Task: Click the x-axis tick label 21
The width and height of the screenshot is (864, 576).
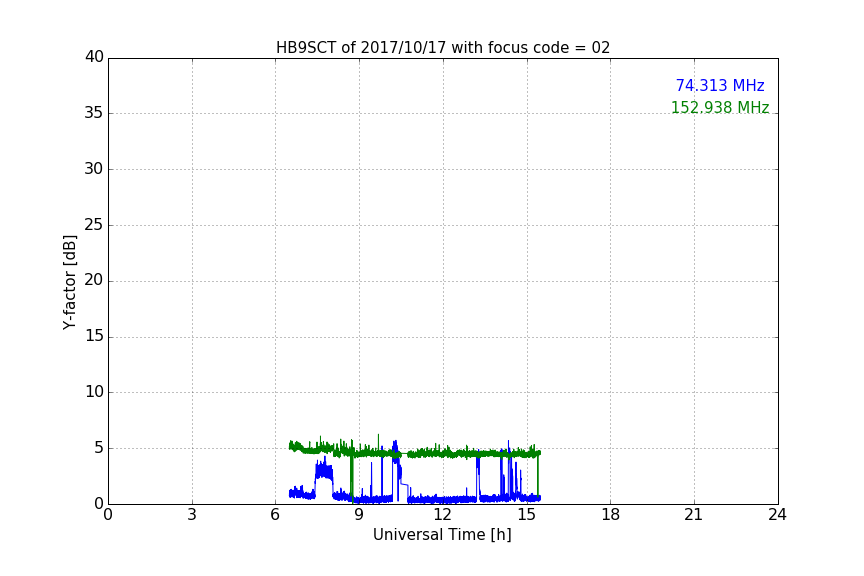Action: tap(694, 515)
